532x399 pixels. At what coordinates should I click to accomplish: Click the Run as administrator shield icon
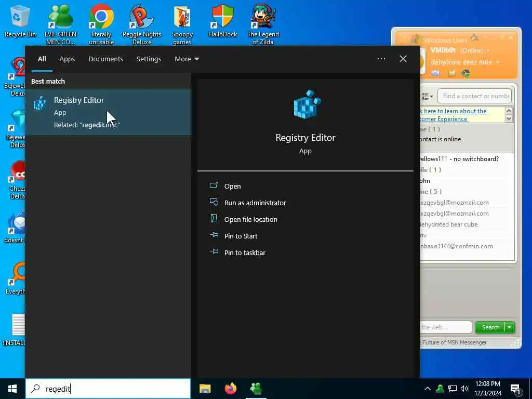click(x=214, y=202)
